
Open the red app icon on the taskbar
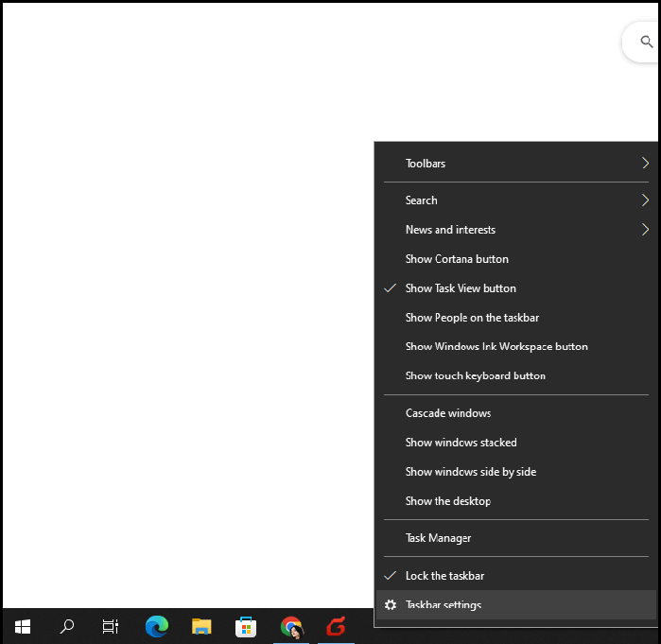(336, 626)
